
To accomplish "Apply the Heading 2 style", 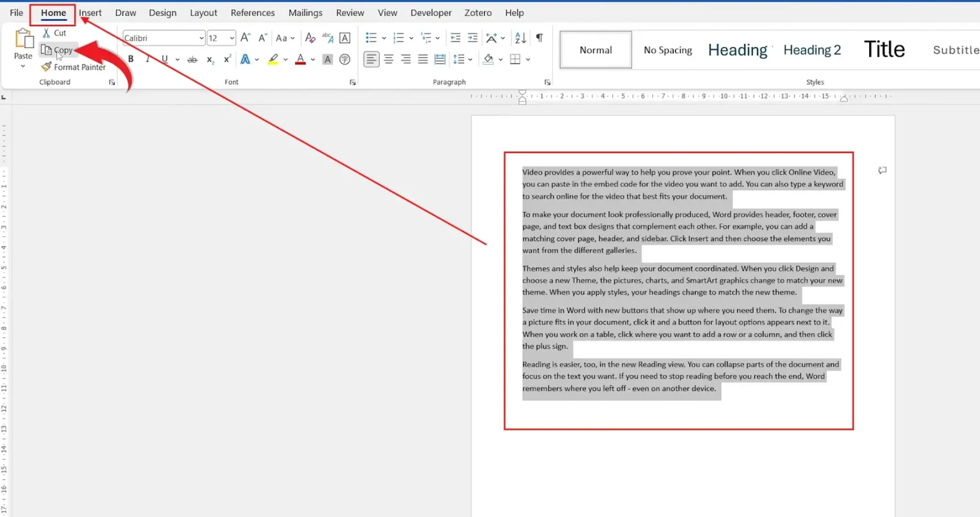I will pos(812,50).
